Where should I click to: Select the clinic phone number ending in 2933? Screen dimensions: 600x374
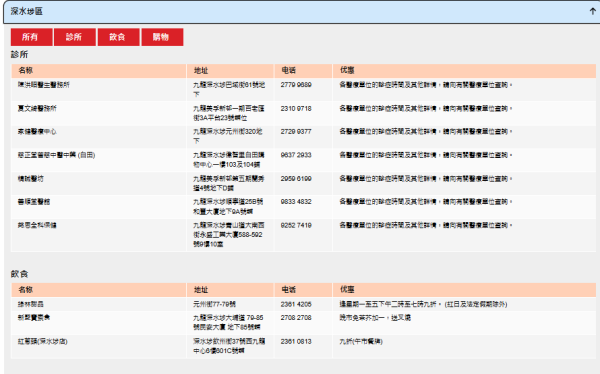[x=296, y=155]
